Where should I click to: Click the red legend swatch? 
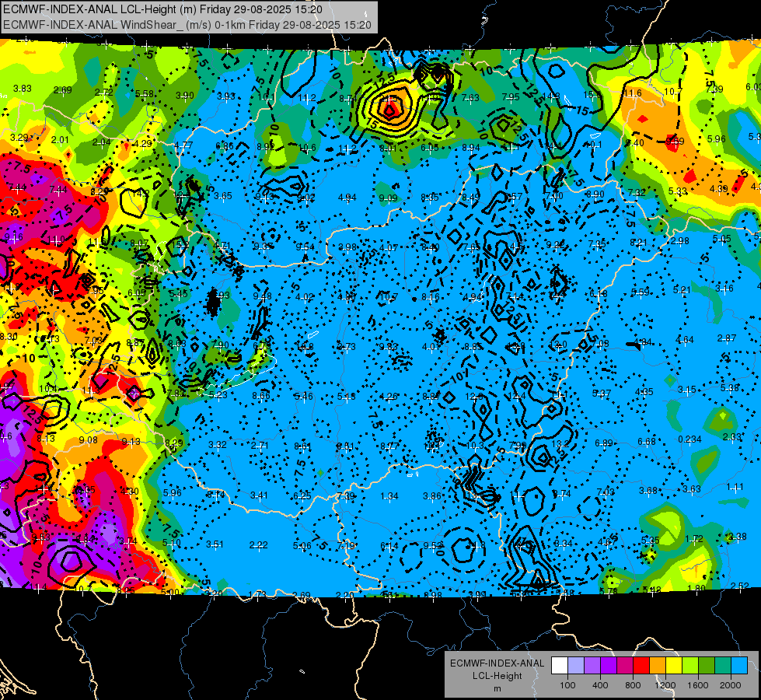coord(641,666)
